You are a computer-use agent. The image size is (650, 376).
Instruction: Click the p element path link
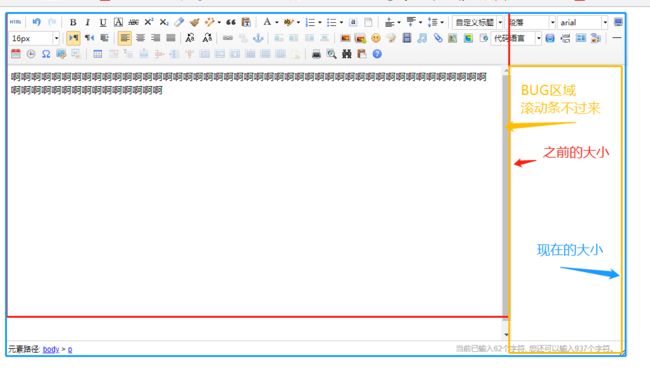[x=70, y=349]
